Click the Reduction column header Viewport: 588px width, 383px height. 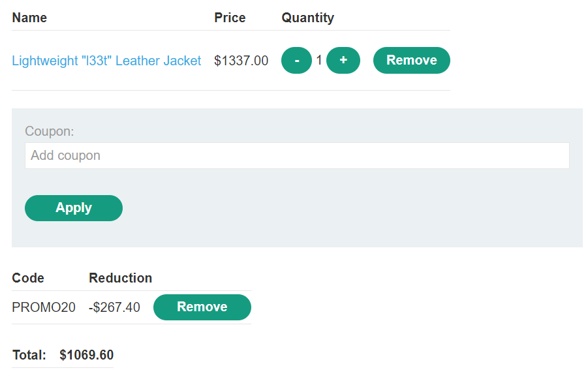click(x=120, y=278)
